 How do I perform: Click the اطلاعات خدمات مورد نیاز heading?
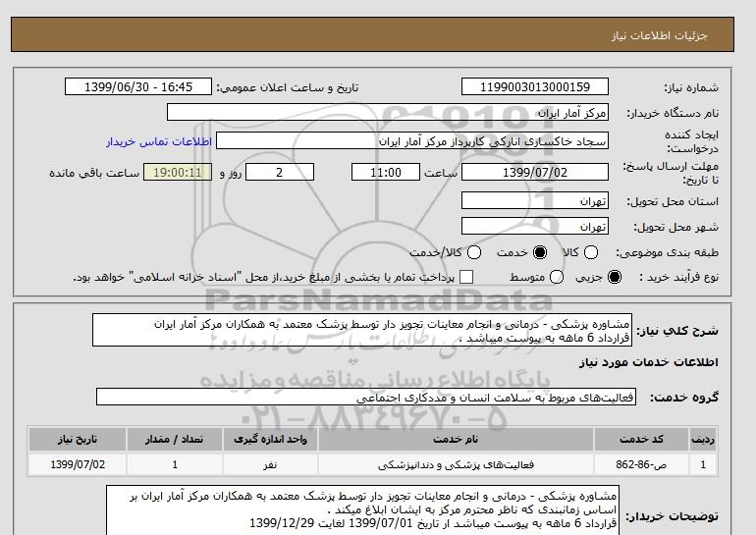pos(648,362)
